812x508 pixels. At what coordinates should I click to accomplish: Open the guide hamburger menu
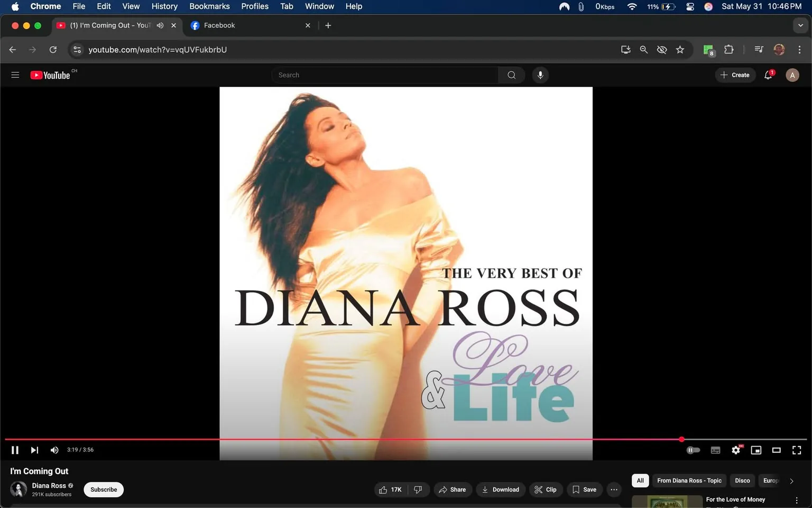[15, 75]
